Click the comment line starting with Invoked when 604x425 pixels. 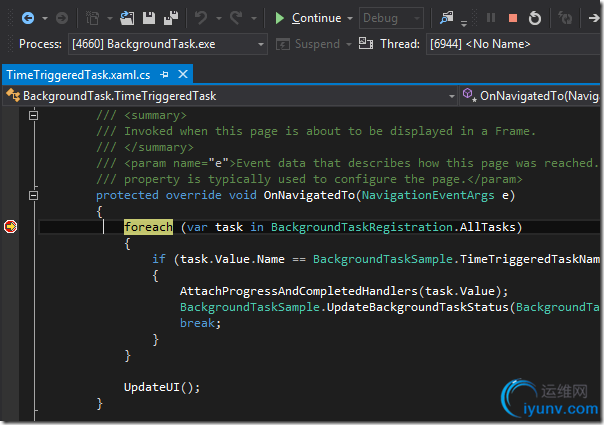point(316,131)
